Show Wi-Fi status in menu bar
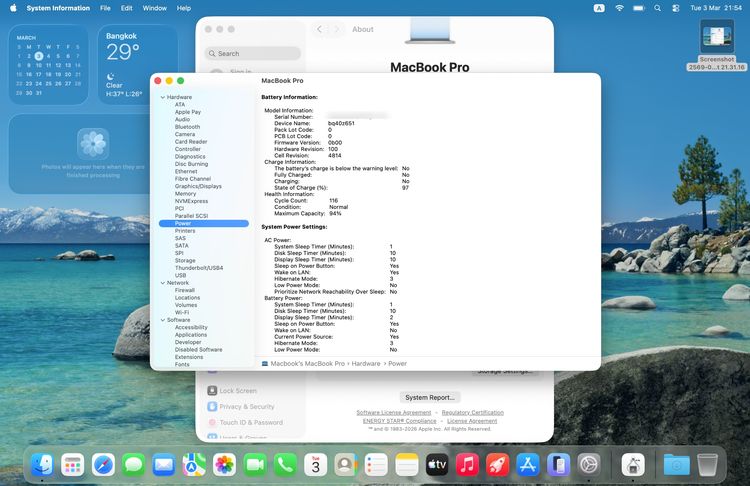The height and width of the screenshot is (486, 750). click(x=619, y=8)
